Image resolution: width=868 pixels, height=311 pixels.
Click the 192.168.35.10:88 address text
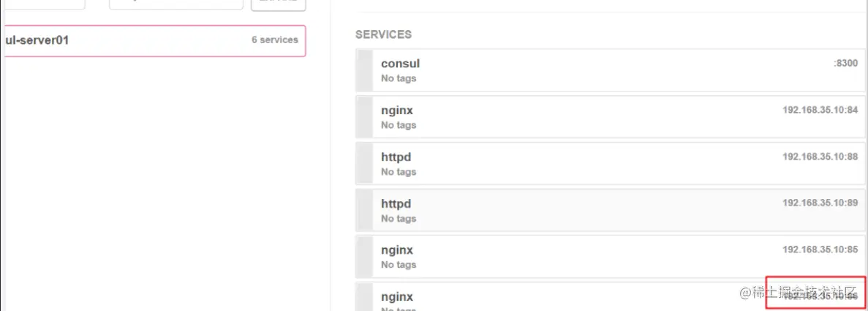(820, 157)
